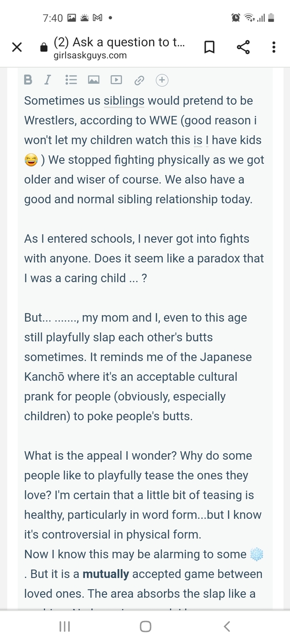Place cursor on bold word 'mutually'
This screenshot has height=644, width=290.
click(x=106, y=574)
